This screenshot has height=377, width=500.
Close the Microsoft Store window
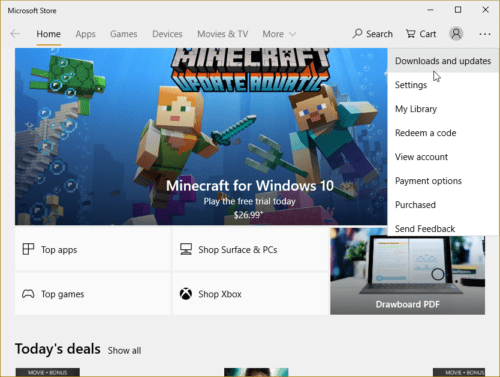[485, 10]
